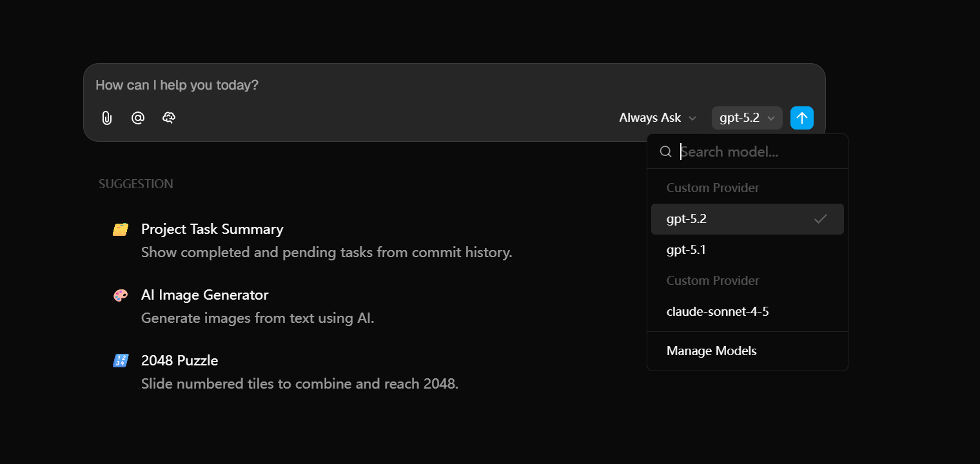This screenshot has width=980, height=464.
Task: Pick the gpt-5.2 entry in the model list
Action: tap(687, 219)
